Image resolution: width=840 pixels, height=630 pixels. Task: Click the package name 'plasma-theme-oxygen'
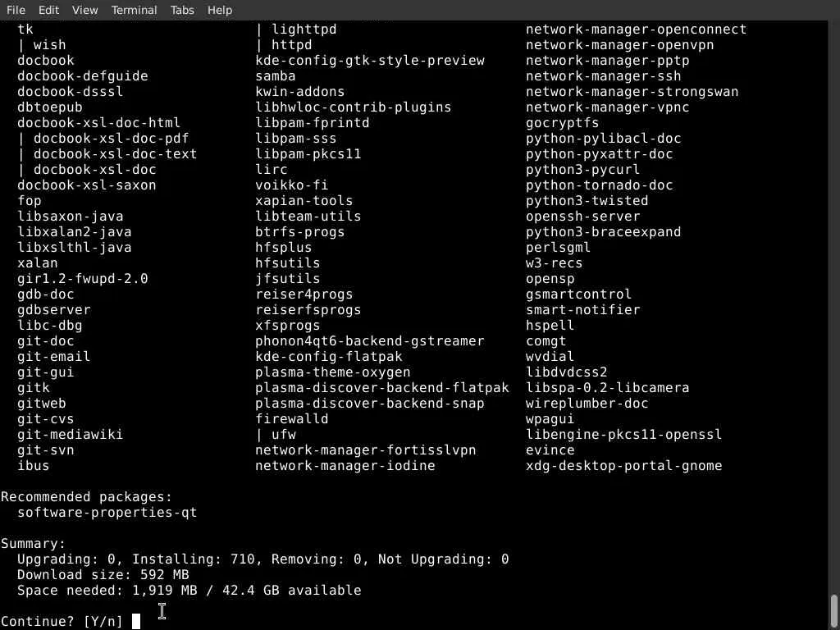[333, 372]
